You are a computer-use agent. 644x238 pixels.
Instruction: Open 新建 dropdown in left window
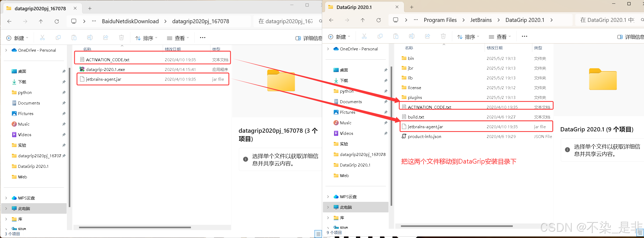point(17,38)
